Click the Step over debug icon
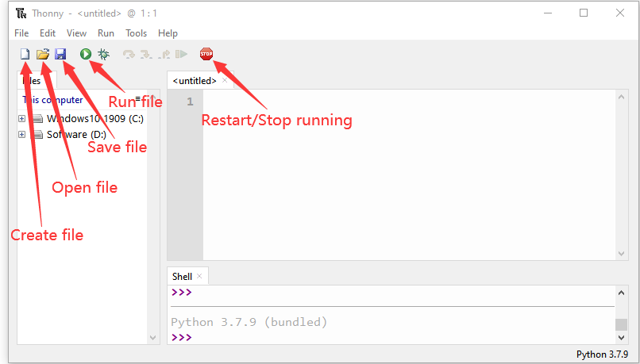 tap(129, 54)
